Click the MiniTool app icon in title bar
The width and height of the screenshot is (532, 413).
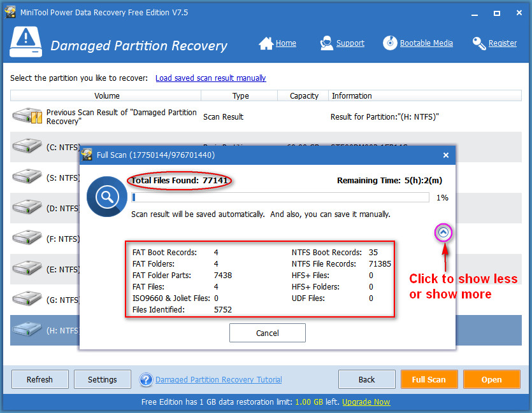[10, 12]
